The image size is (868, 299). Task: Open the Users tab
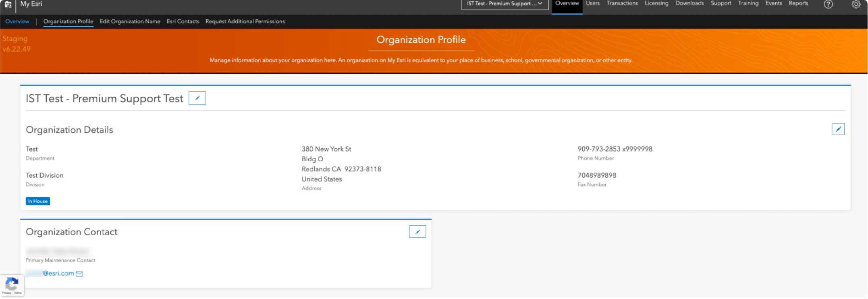[x=592, y=3]
